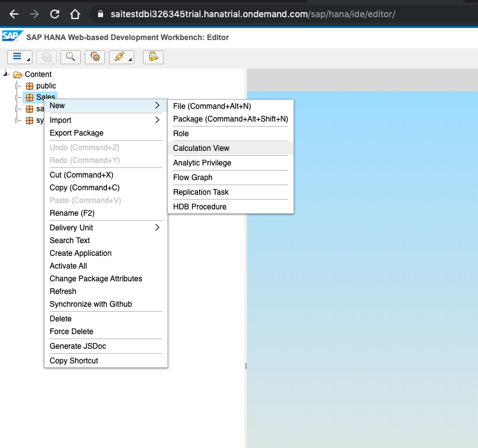Screen dimensions: 478x448
Task: Click the public package icon
Action: coord(29,86)
